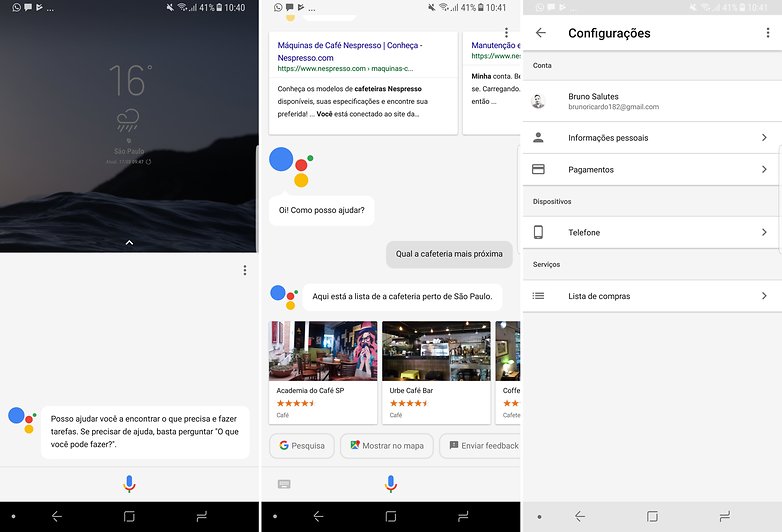The image size is (782, 532).
Task: Open the Pagamentos setting
Action: tap(652, 170)
